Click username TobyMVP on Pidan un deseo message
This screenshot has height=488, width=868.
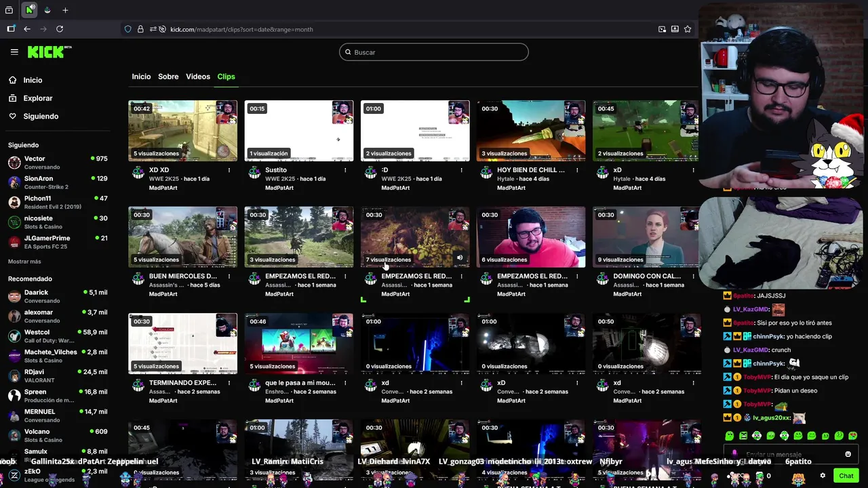pos(757,390)
